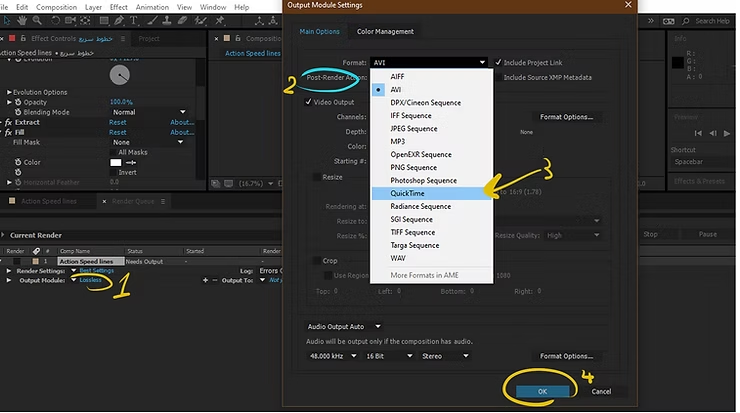Screen dimensions: 740x413
Task: Enable the Resize checkbox
Action: 317,177
